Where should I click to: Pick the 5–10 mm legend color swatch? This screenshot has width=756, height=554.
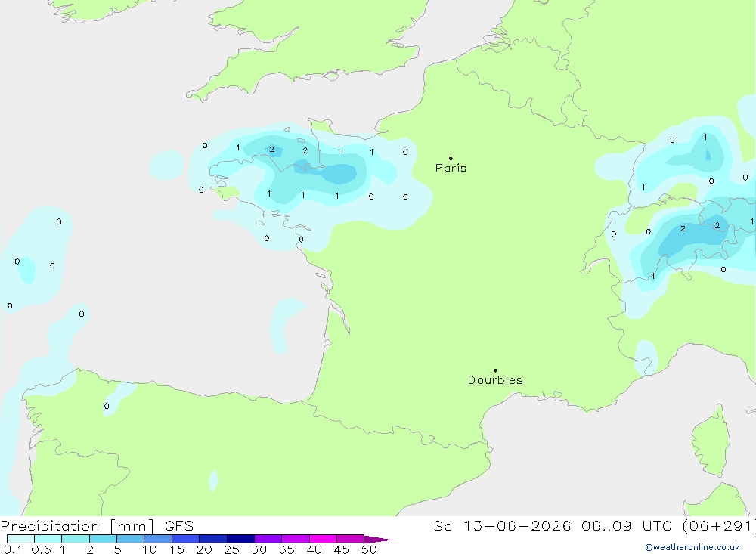131,539
